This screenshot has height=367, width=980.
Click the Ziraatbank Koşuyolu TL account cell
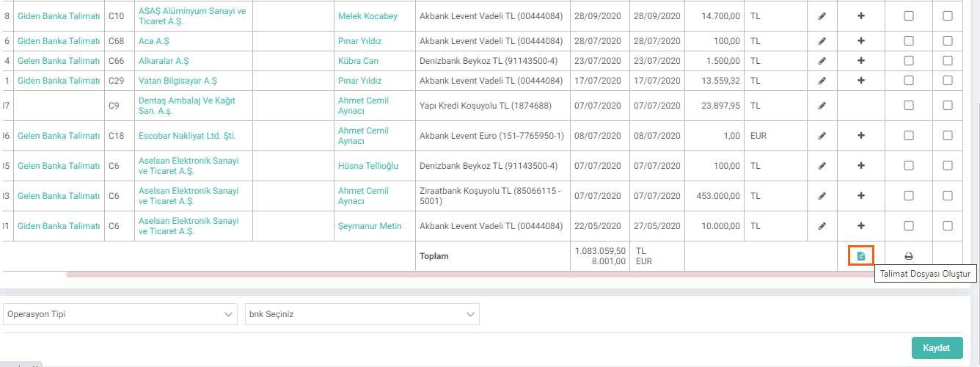pos(493,196)
